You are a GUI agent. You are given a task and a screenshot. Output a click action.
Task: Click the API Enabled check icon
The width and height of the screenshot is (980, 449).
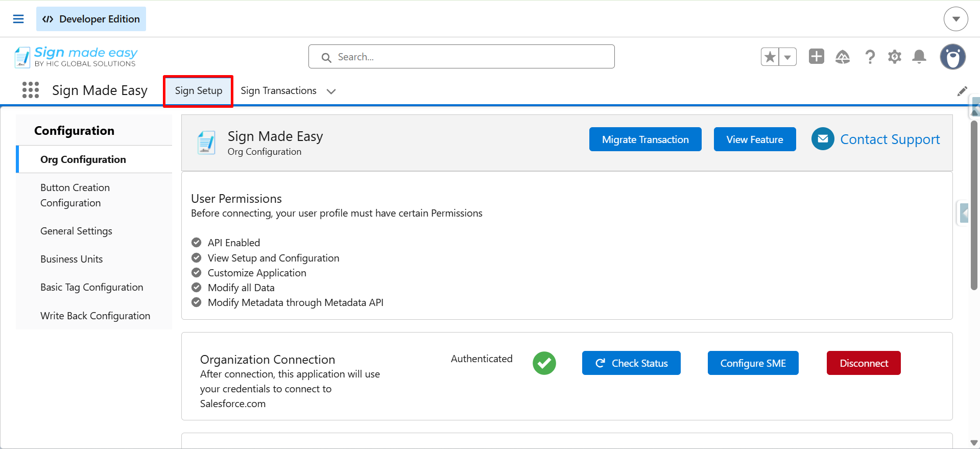click(196, 242)
